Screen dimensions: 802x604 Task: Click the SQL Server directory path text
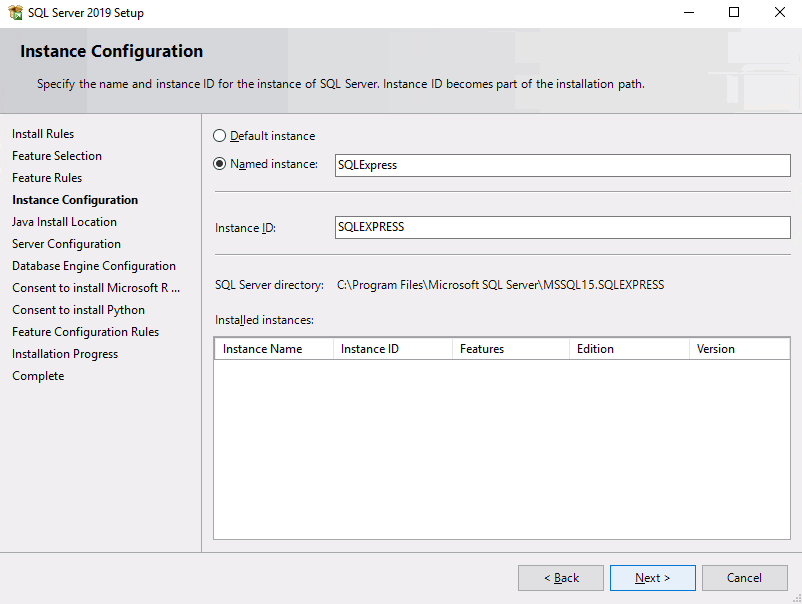[x=500, y=285]
